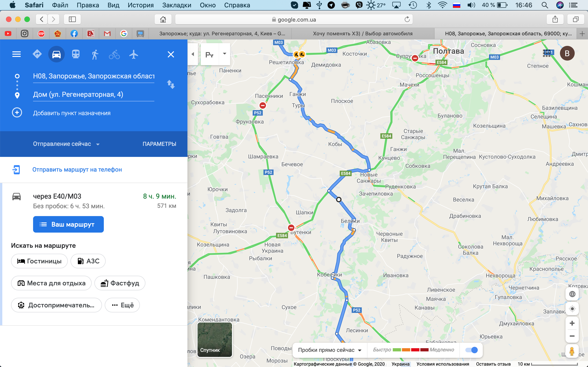
Task: Click 'Отправить маршрут на телефон' link
Action: [x=77, y=170]
